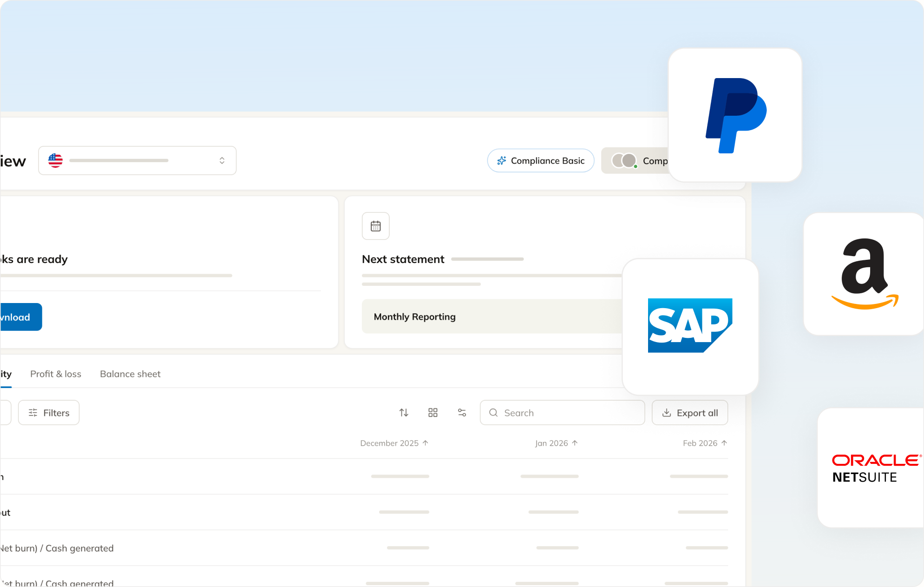Click the calendar icon above Next statement
The width and height of the screenshot is (924, 587).
376,226
